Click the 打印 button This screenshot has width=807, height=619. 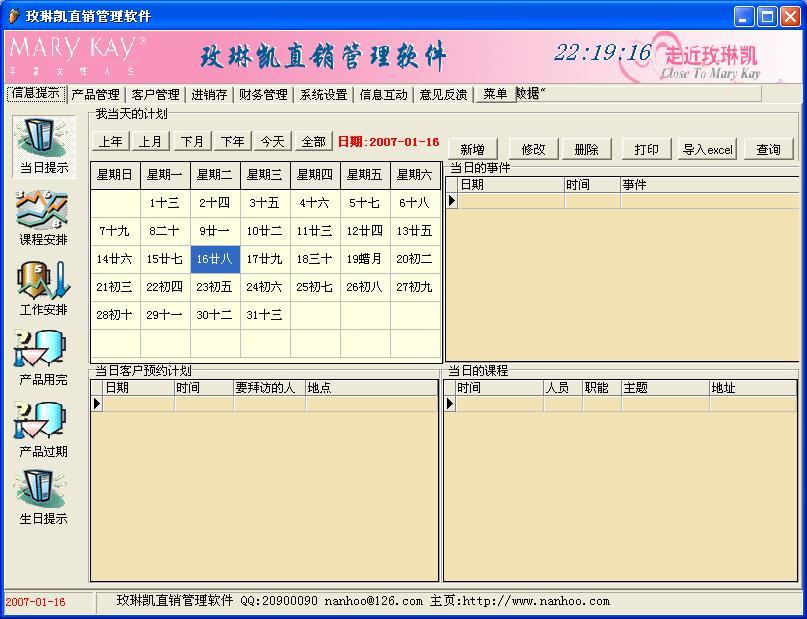(x=646, y=149)
